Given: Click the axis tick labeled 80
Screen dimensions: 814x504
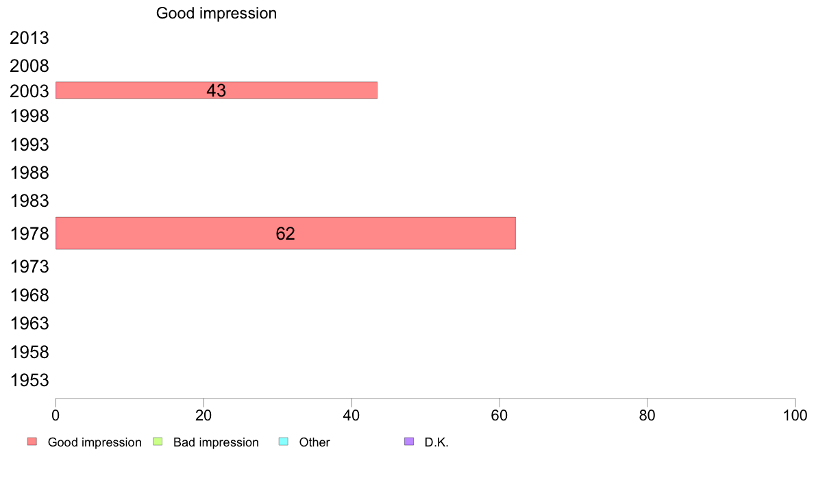Looking at the screenshot, I should [x=647, y=415].
